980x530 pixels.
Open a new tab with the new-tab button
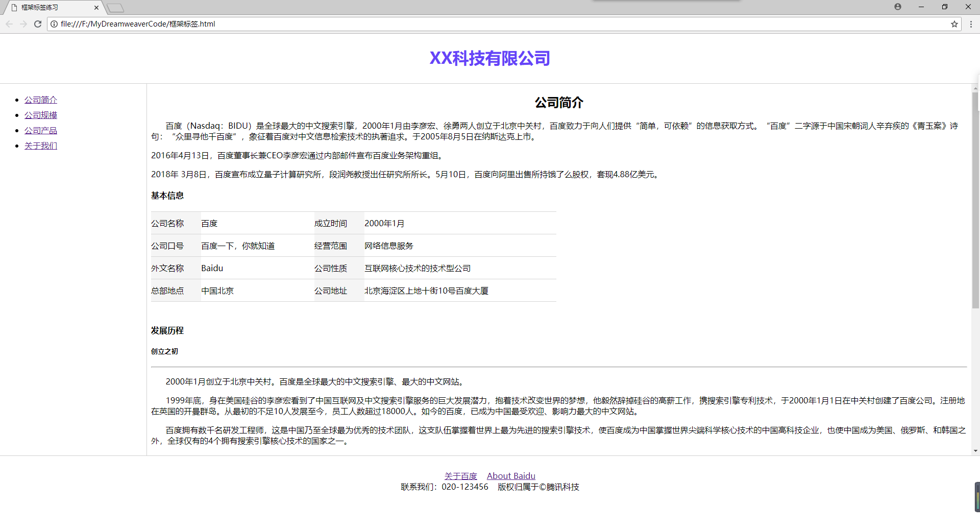point(116,8)
